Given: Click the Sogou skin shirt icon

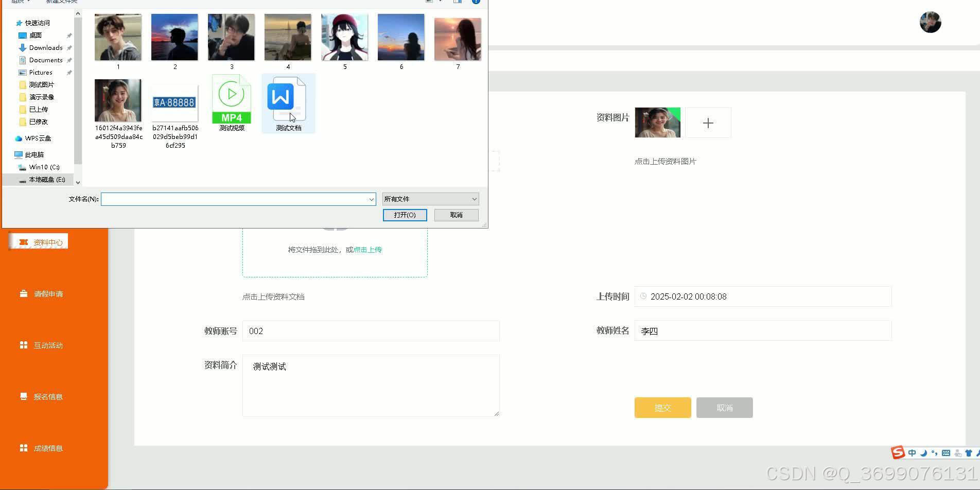Looking at the screenshot, I should point(969,452).
